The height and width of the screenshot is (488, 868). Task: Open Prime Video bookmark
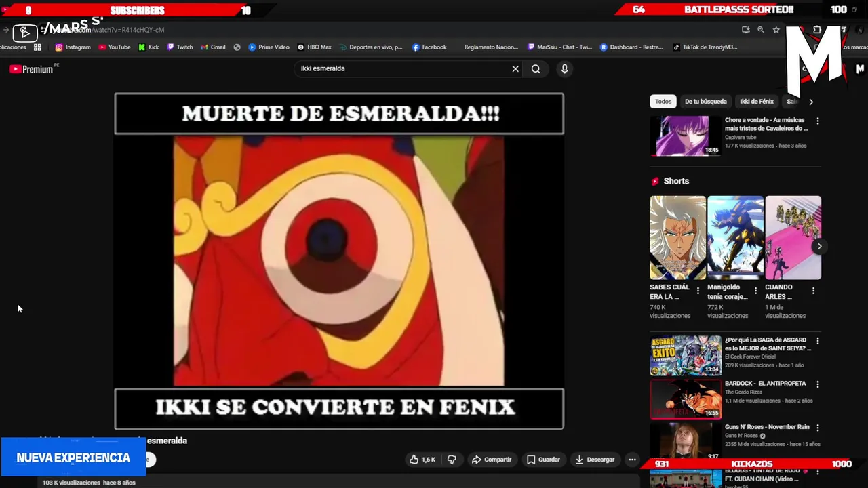269,47
